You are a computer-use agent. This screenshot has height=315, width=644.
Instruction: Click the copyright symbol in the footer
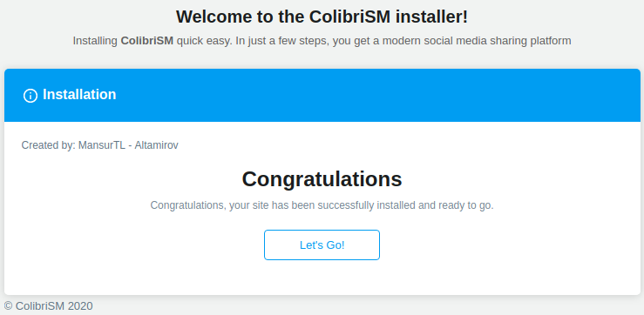pyautogui.click(x=9, y=306)
